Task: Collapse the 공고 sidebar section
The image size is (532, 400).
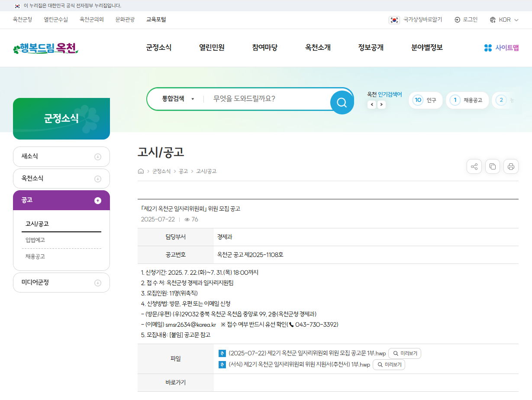Action: point(98,200)
